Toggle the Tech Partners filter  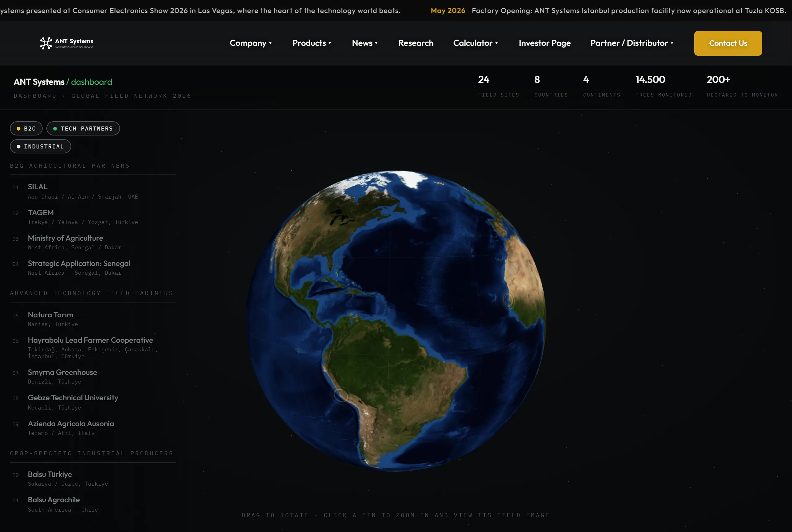(x=83, y=128)
